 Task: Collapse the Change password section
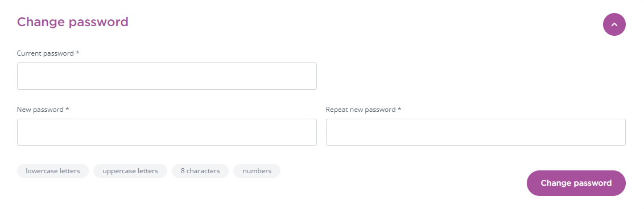tap(614, 24)
